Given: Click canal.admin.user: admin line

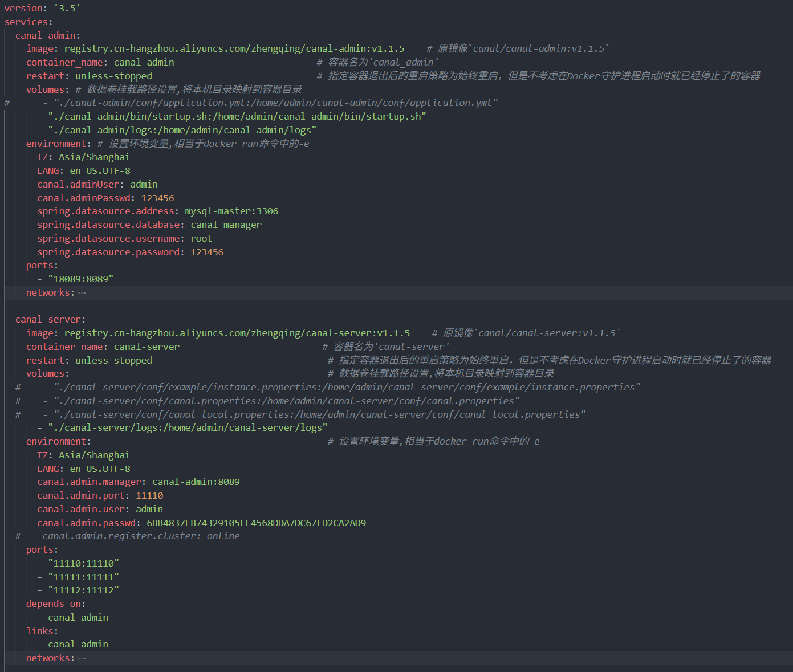Looking at the screenshot, I should (100, 510).
